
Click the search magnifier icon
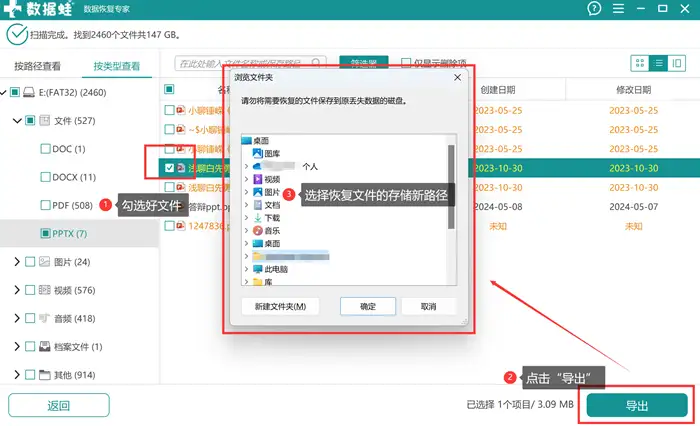[316, 63]
